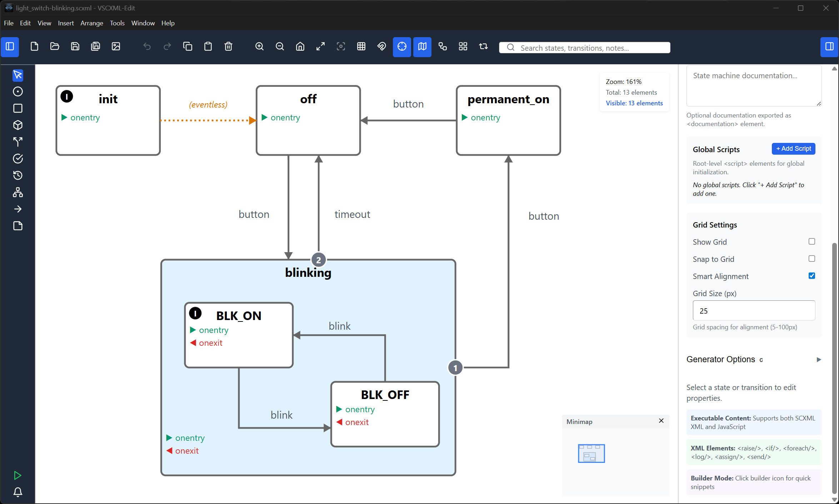Select the hierarchy network tool

(18, 193)
